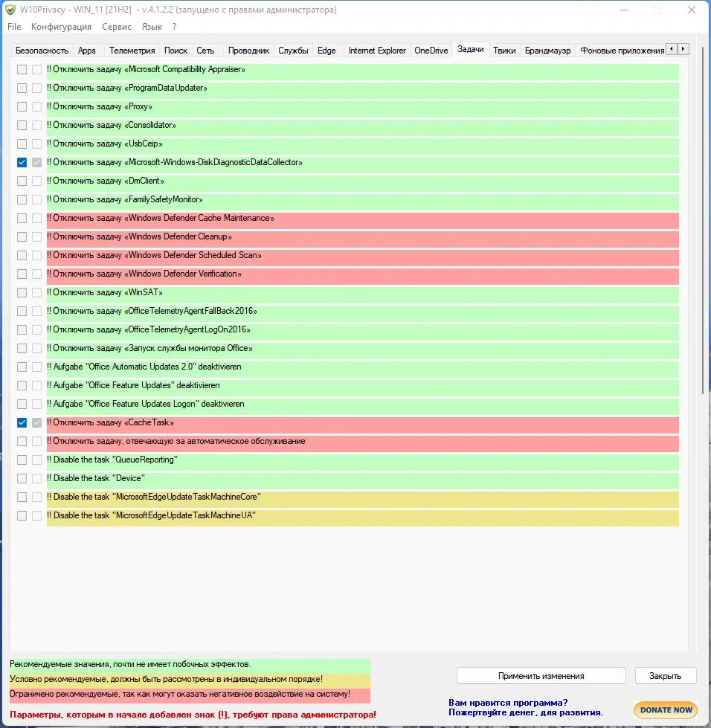Screen dimensions: 711x728
Task: Switch to the Безопасность tab
Action: pyautogui.click(x=42, y=51)
